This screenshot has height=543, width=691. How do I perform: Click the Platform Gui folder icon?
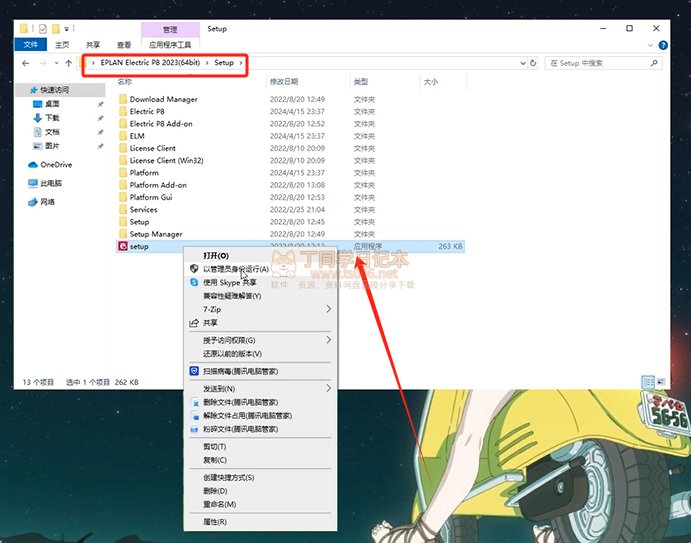click(x=123, y=197)
